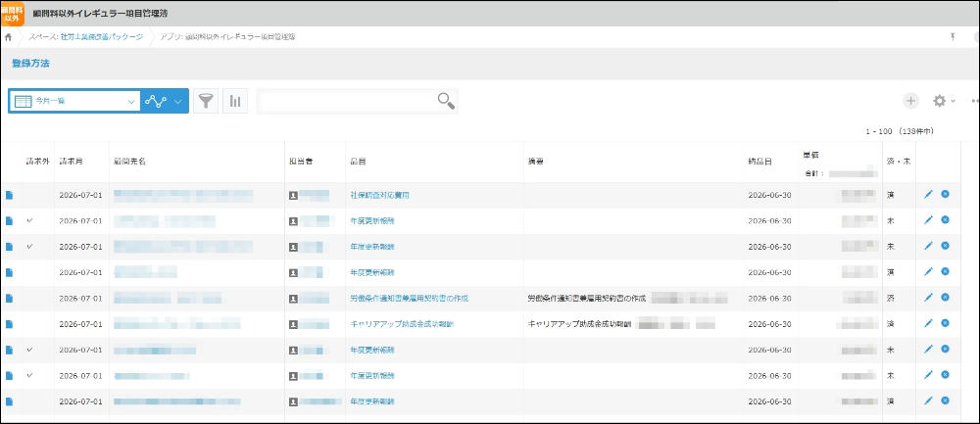Click the 単価 column header
This screenshot has width=980, height=424.
(x=810, y=153)
